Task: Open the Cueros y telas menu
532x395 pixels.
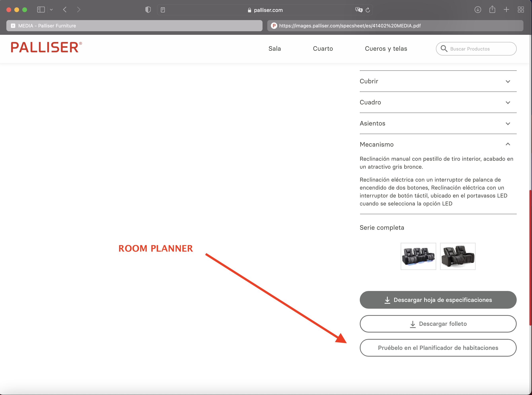Action: pyautogui.click(x=386, y=49)
